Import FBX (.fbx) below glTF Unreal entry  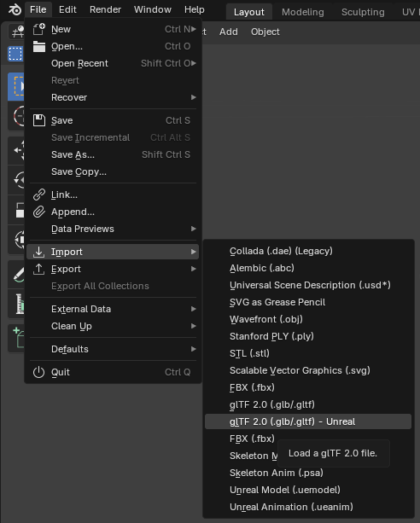coord(252,439)
